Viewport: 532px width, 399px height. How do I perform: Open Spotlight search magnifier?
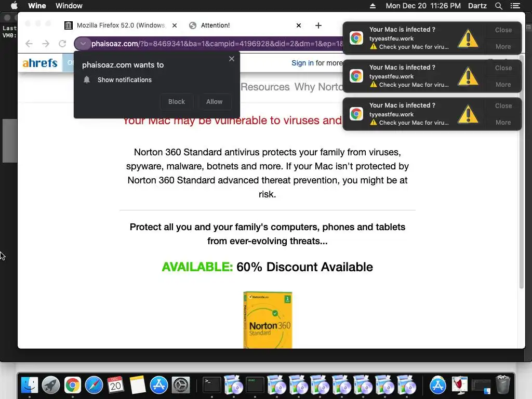[498, 6]
